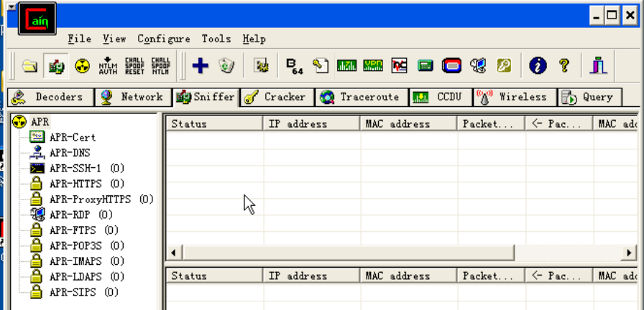
Task: Switch to the Wireless tab
Action: coord(515,98)
